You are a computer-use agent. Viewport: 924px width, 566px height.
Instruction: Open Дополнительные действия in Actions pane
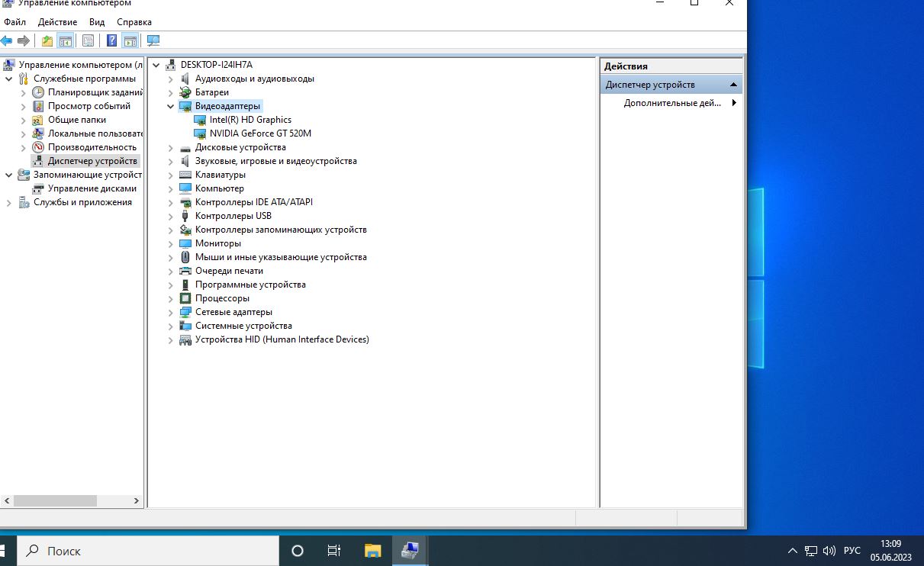(671, 103)
